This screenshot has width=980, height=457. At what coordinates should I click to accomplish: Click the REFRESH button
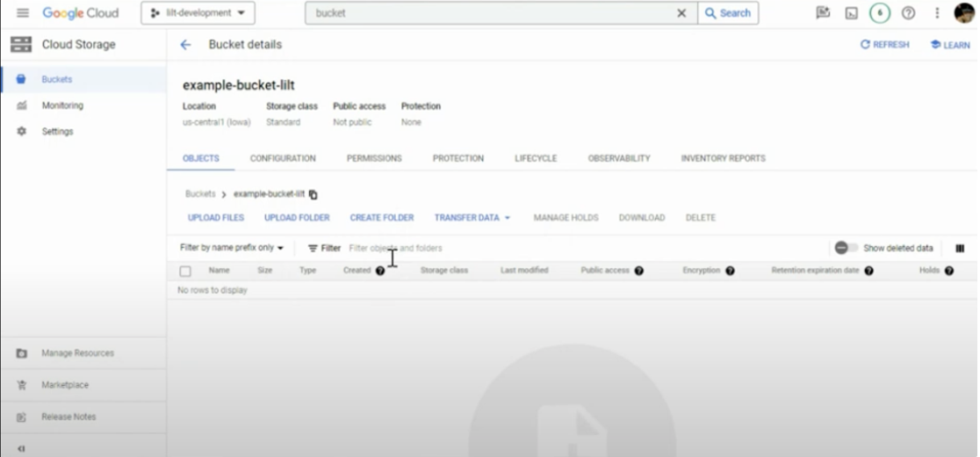tap(884, 45)
